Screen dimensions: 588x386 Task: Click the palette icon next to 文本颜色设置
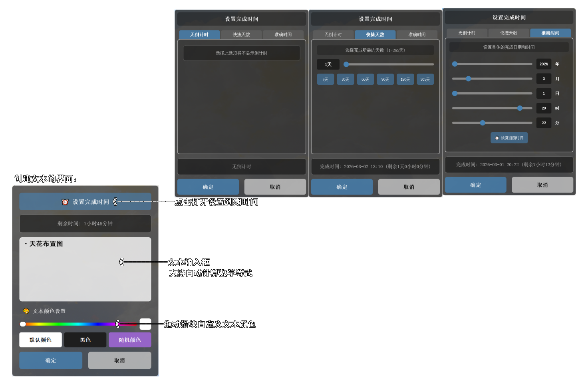click(26, 311)
